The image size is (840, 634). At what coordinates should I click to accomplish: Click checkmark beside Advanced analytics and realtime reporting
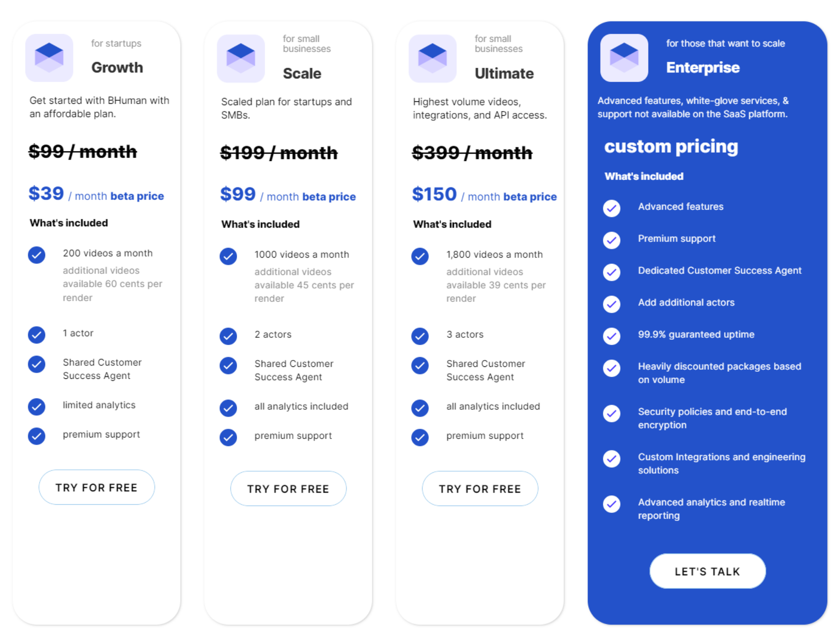point(612,504)
